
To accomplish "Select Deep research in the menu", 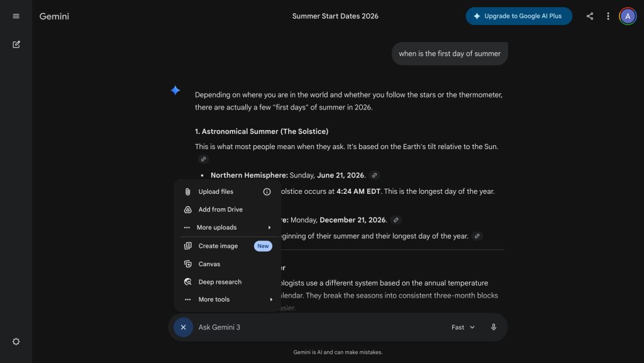I will pos(219,282).
